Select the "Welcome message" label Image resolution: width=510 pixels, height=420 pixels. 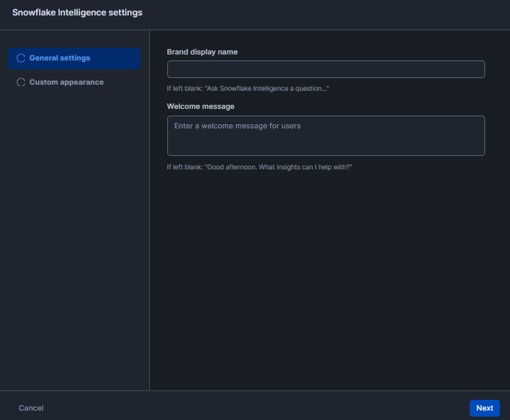point(200,106)
